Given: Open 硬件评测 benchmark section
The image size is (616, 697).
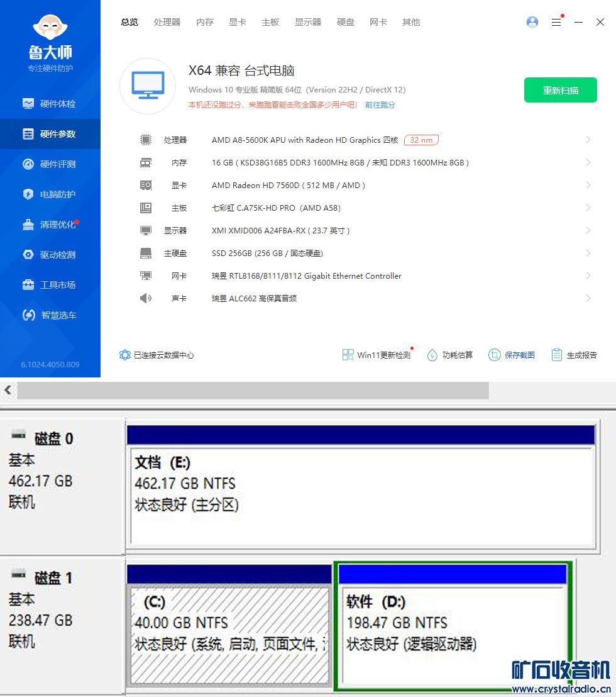Looking at the screenshot, I should pos(49,164).
